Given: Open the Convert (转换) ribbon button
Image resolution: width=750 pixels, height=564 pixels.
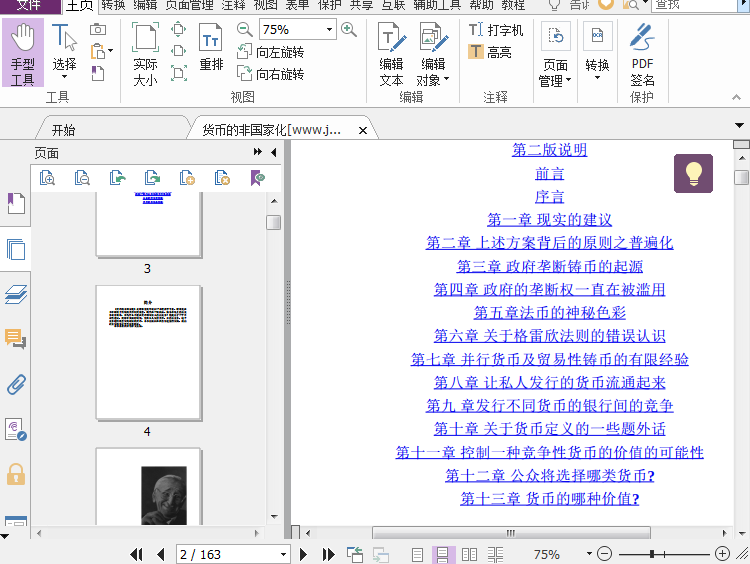Looking at the screenshot, I should coord(597,52).
